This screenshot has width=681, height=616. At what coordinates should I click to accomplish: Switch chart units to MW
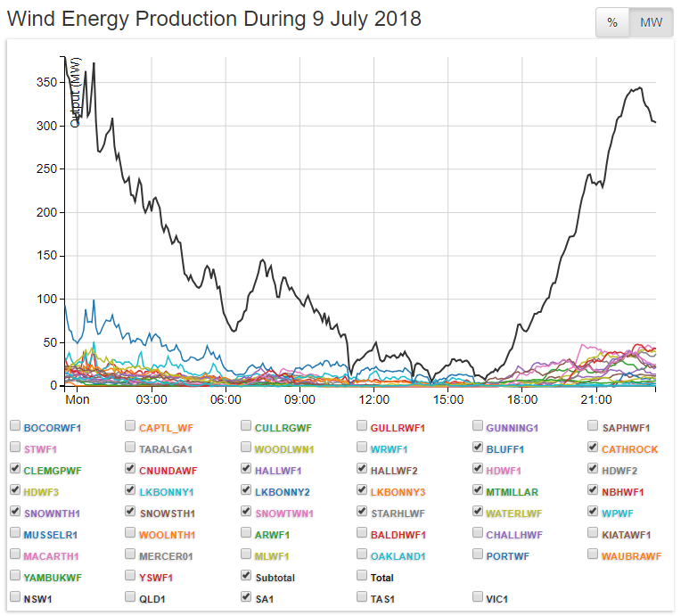[x=651, y=22]
